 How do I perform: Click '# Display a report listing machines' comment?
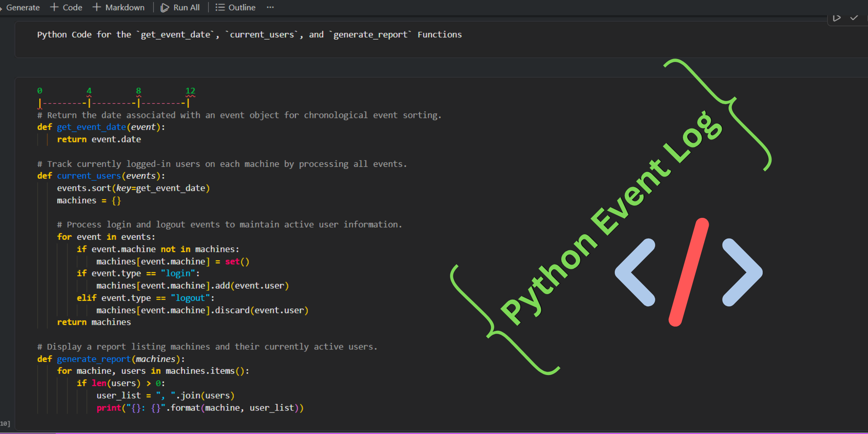tap(207, 346)
